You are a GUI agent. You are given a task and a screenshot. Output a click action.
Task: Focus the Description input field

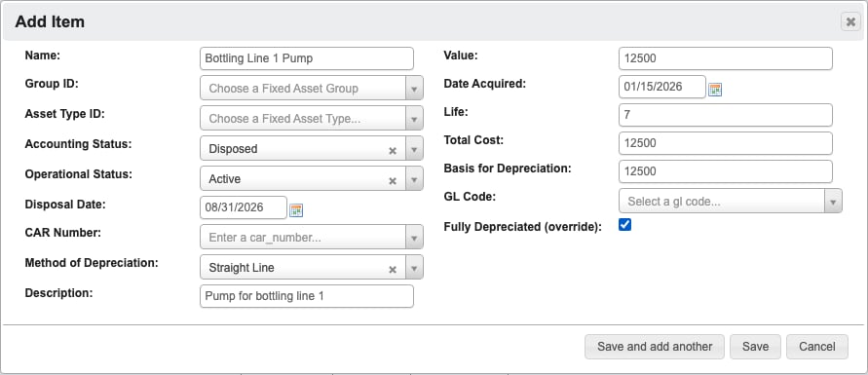(307, 296)
